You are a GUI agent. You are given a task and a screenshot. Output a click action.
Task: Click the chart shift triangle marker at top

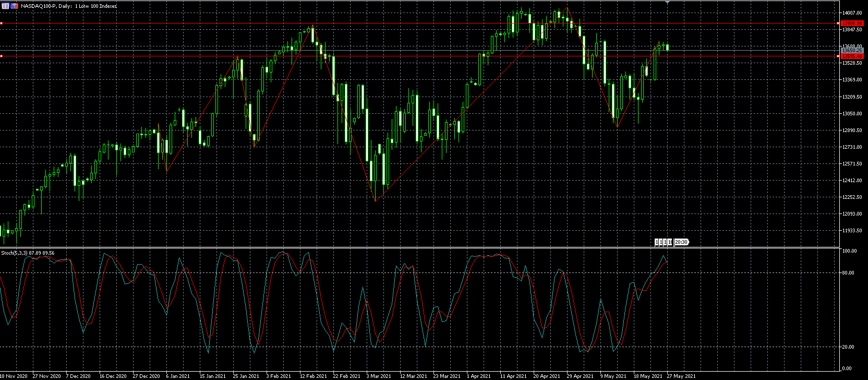[x=667, y=3]
